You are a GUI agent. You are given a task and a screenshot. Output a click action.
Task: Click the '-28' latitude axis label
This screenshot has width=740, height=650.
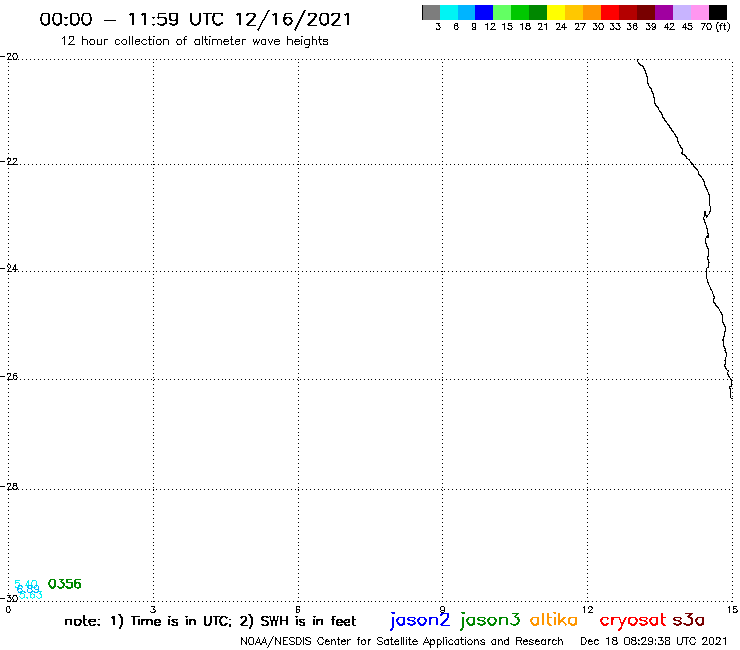pyautogui.click(x=9, y=486)
